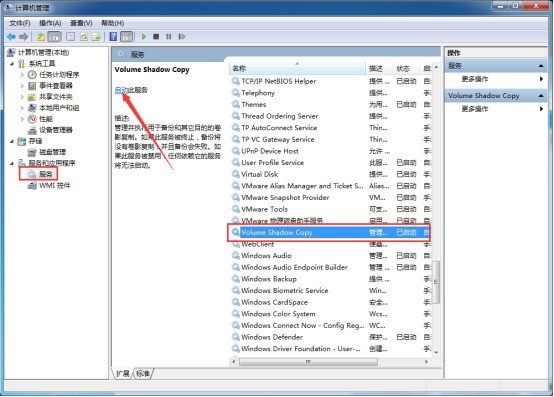Collapse the 存储 tree node

pos(12,141)
